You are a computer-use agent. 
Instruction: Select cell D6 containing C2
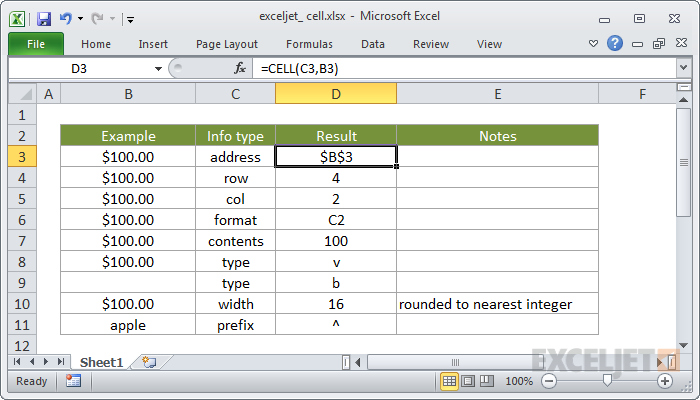pyautogui.click(x=336, y=220)
